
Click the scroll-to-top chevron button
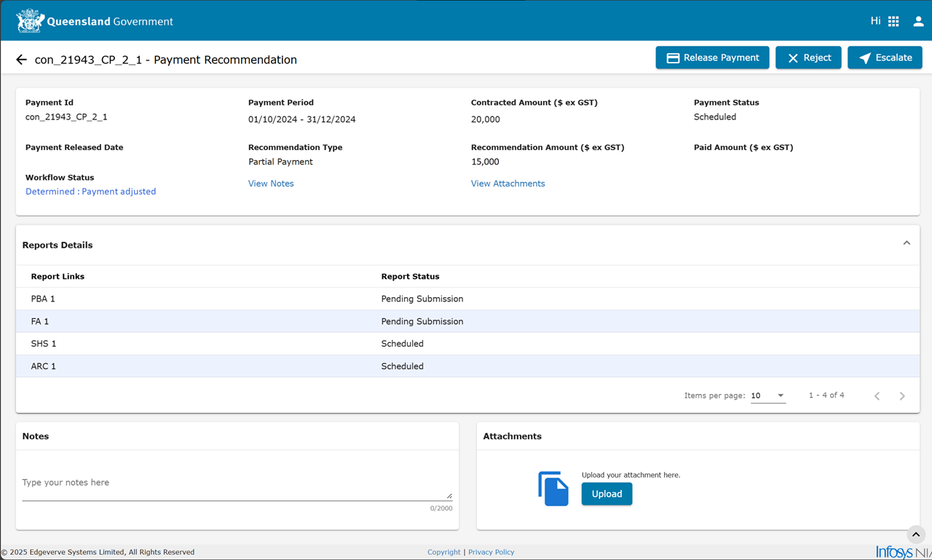tap(916, 535)
